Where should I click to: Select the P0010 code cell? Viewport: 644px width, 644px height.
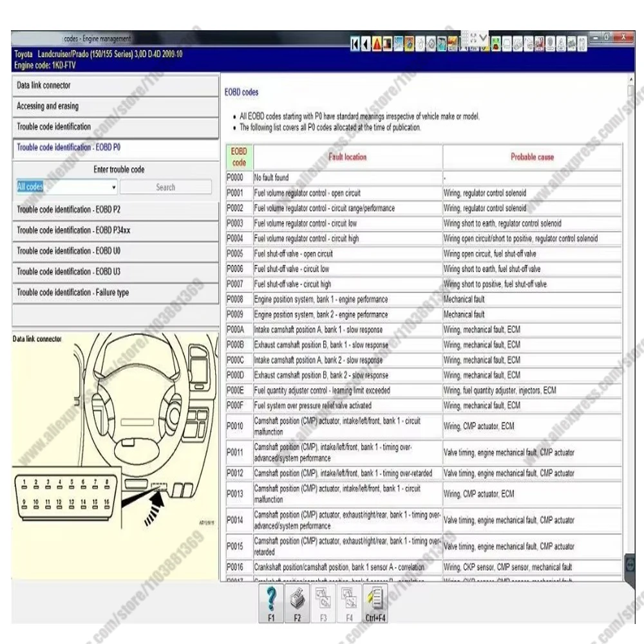[239, 426]
